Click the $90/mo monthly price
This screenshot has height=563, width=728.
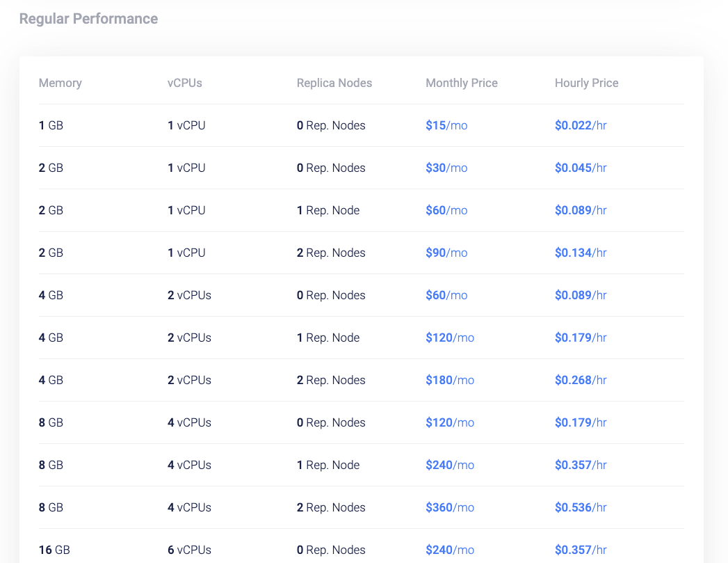(x=446, y=253)
